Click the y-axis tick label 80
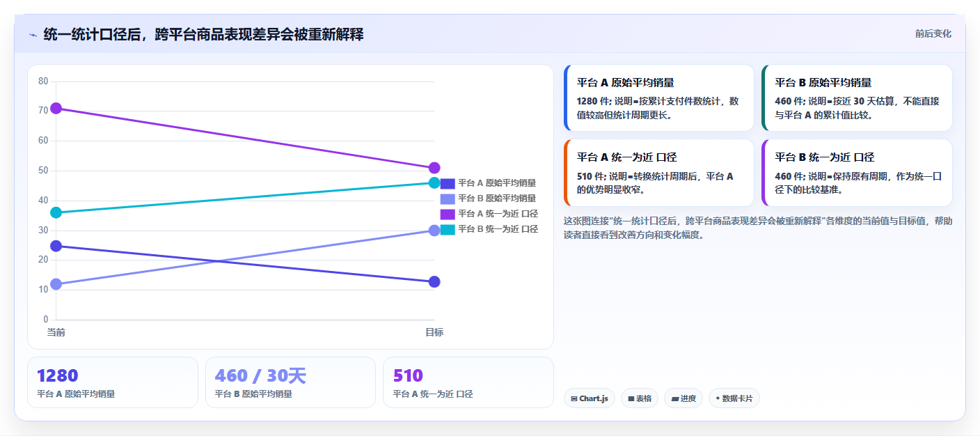The width and height of the screenshot is (980, 436). 43,81
